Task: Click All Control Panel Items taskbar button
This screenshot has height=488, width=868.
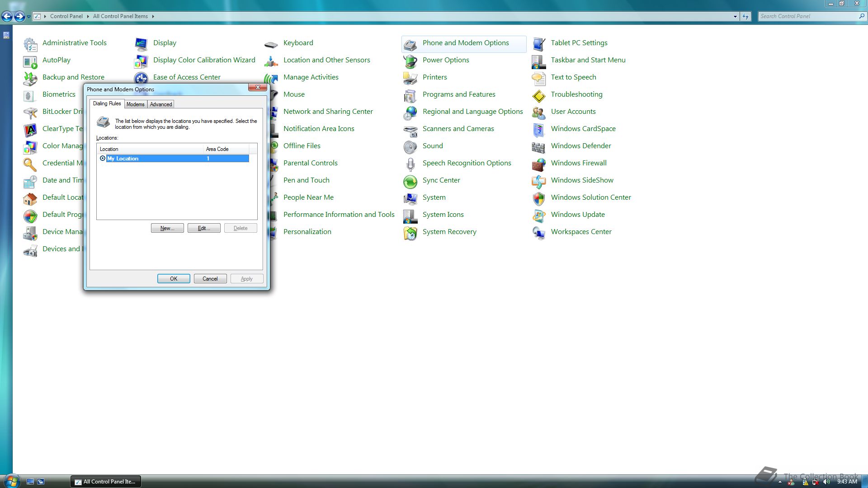Action: coord(106,482)
